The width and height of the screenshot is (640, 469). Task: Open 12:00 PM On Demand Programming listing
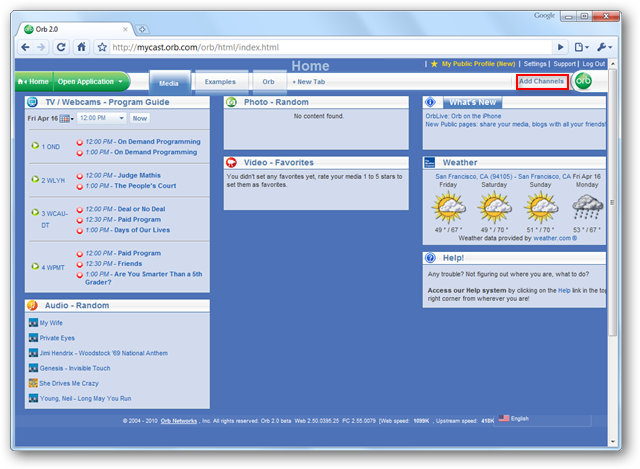(143, 142)
